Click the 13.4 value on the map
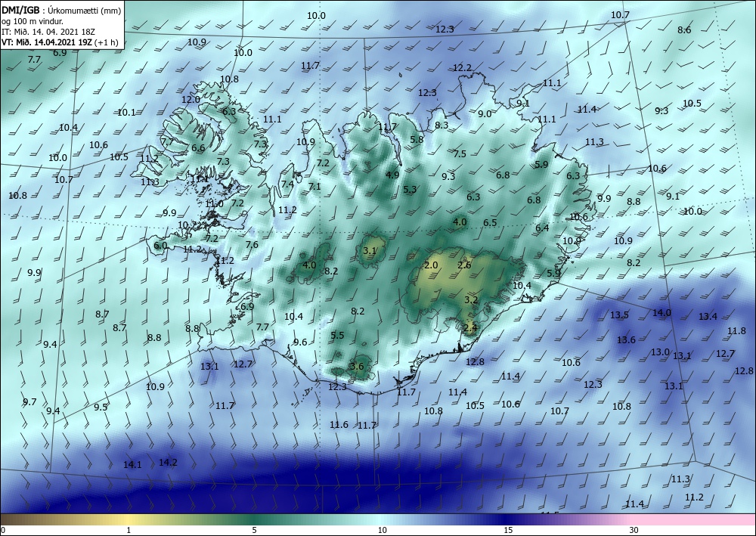The image size is (756, 536). point(708,317)
